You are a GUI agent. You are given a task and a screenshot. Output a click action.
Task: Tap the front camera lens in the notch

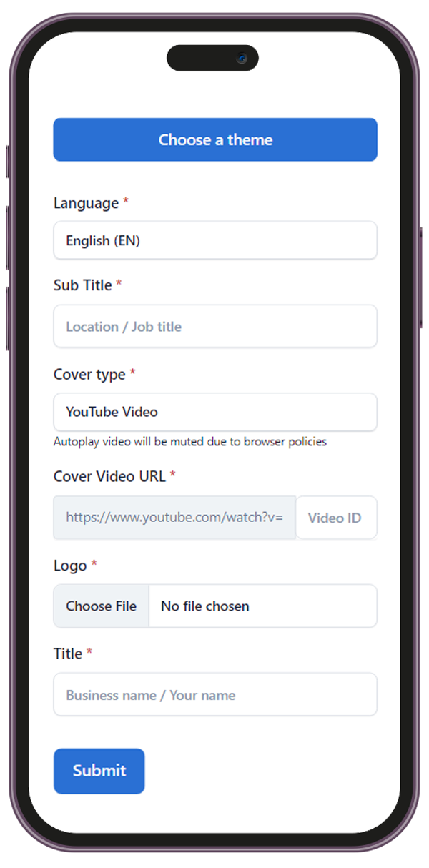(x=242, y=58)
